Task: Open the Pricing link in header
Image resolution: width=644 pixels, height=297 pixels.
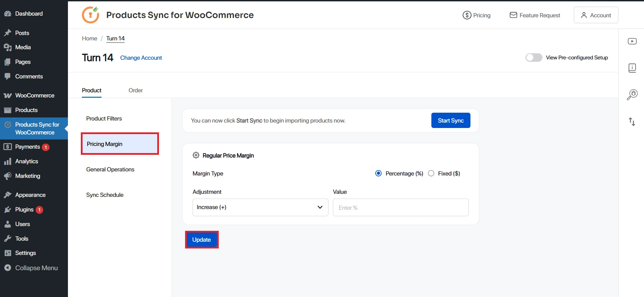Action: click(x=477, y=15)
